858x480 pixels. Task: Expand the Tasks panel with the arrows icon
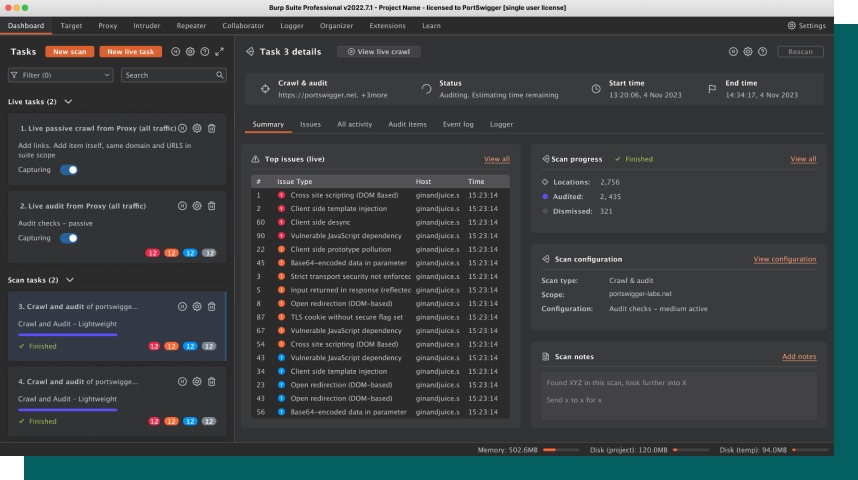coord(219,51)
